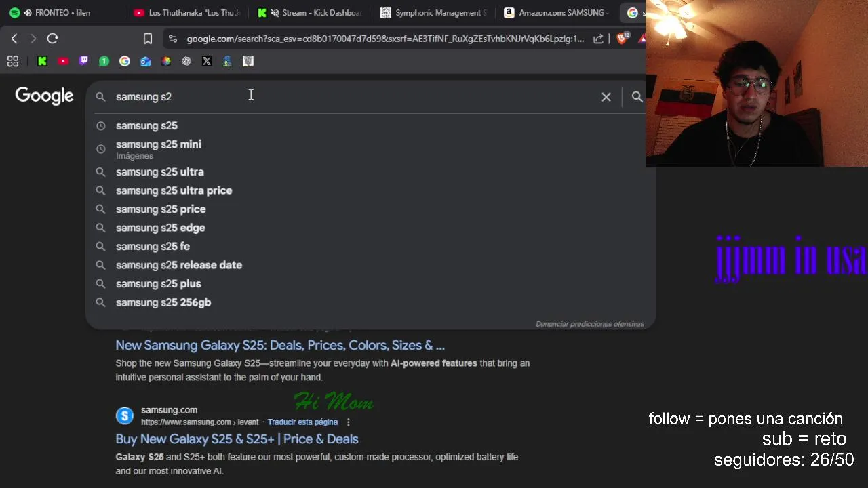Open 'New Samsung Galaxy S25: Deals, Prices' result
This screenshot has width=868, height=488.
[x=280, y=345]
